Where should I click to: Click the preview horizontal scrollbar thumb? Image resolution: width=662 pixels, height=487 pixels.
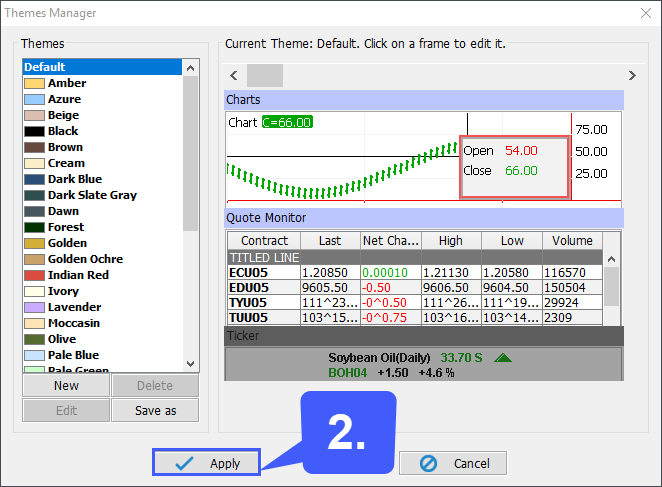265,76
